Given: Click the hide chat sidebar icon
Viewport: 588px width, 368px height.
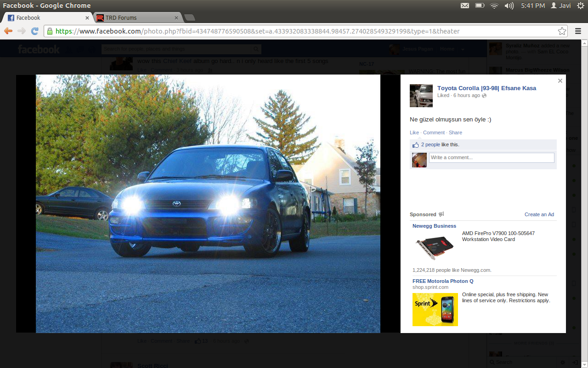Looking at the screenshot, I should click(x=575, y=362).
